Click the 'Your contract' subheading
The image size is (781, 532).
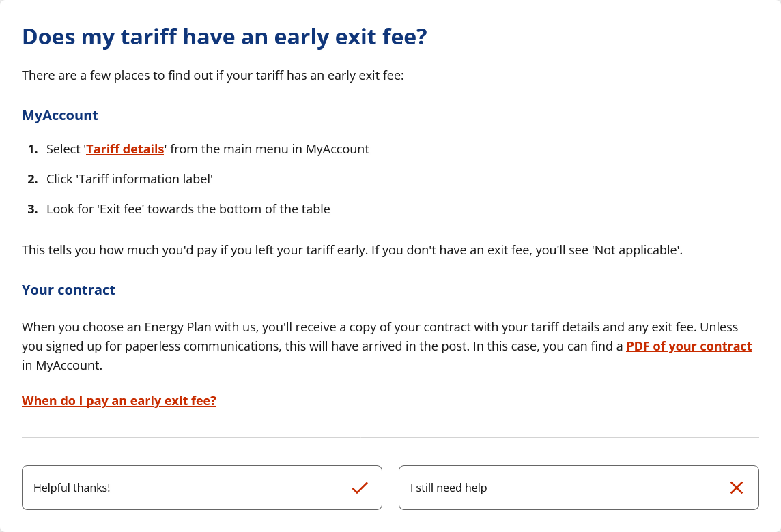[68, 290]
